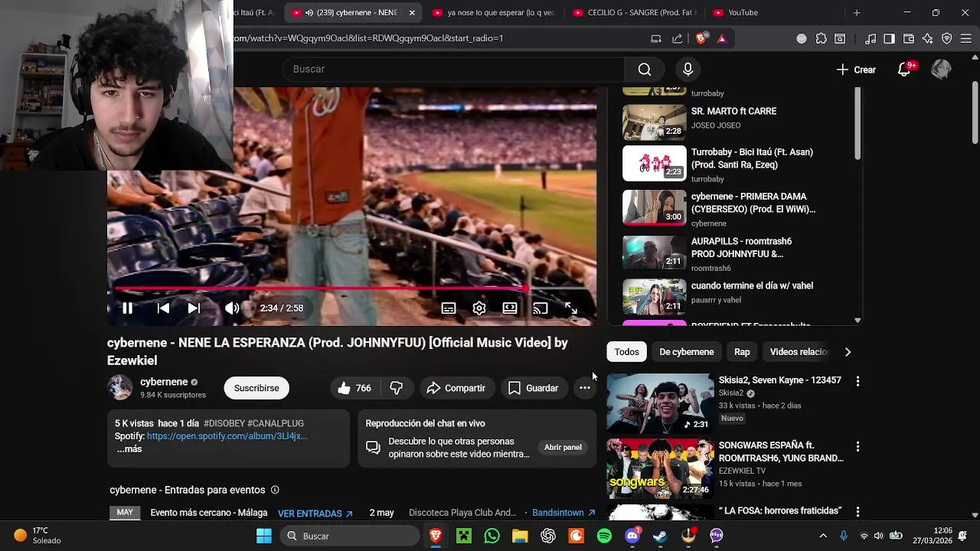Open options for LA FOSA video

[857, 511]
